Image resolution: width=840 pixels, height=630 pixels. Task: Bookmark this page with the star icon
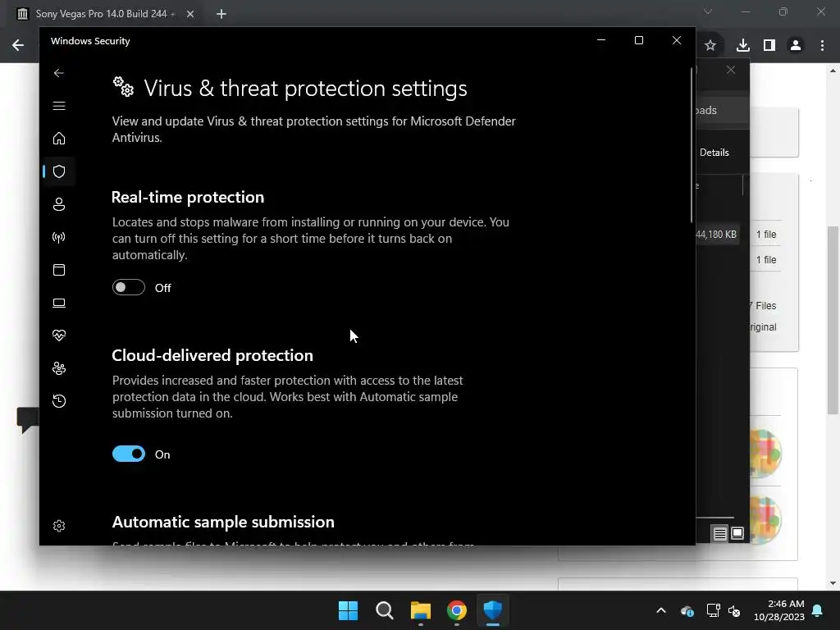point(710,45)
